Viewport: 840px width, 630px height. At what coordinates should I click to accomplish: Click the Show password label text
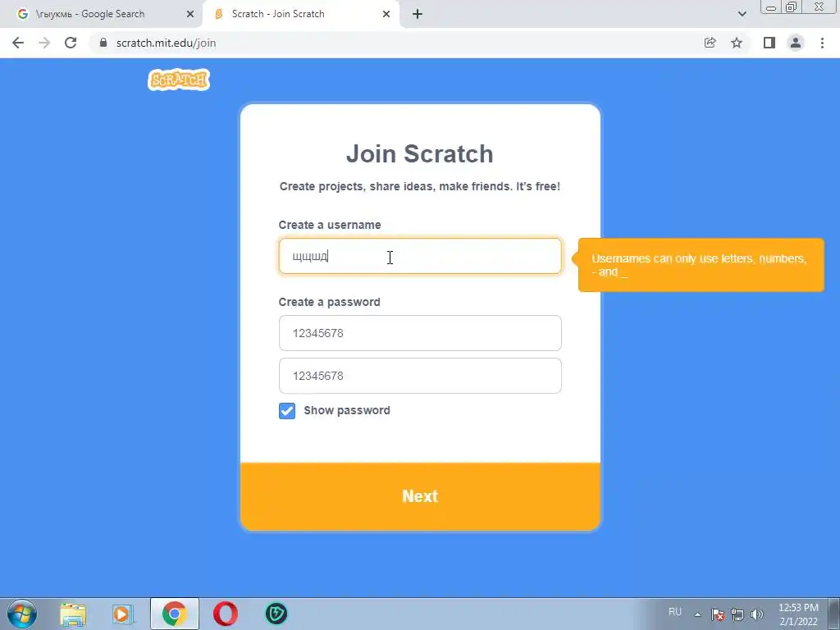(347, 410)
